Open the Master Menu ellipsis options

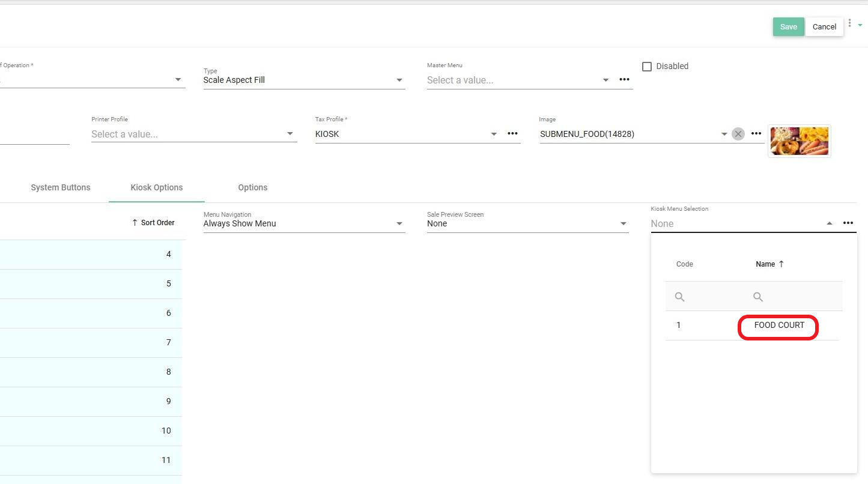pyautogui.click(x=624, y=80)
